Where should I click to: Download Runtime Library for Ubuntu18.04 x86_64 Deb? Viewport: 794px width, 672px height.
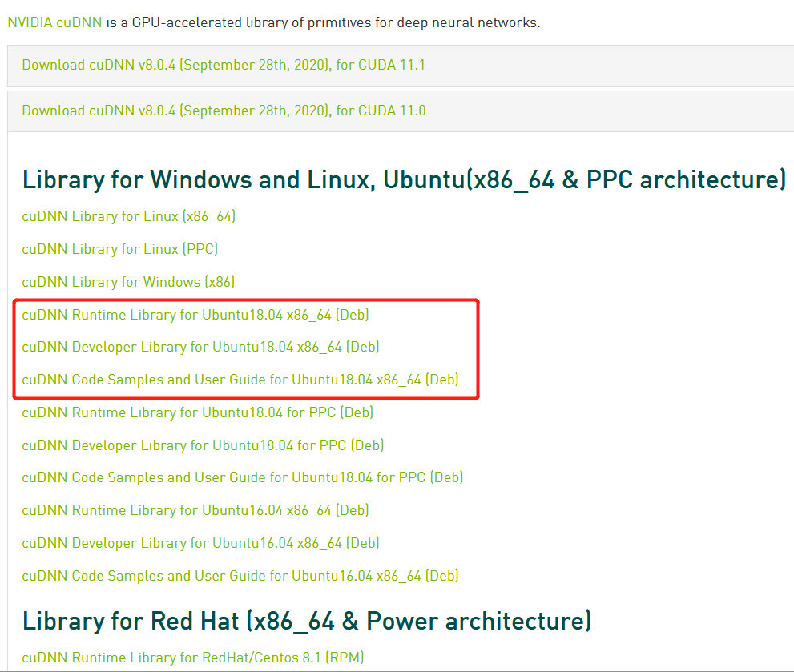coord(195,315)
